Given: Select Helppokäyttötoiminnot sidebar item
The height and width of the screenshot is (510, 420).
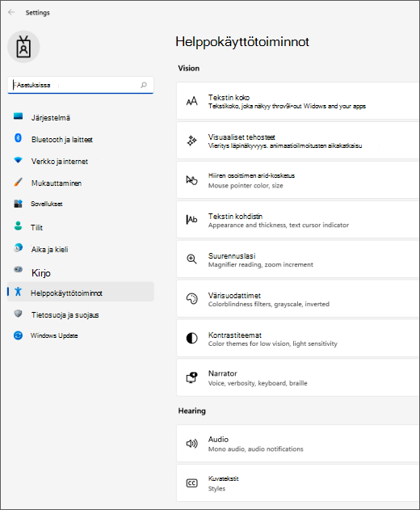Looking at the screenshot, I should [x=80, y=292].
